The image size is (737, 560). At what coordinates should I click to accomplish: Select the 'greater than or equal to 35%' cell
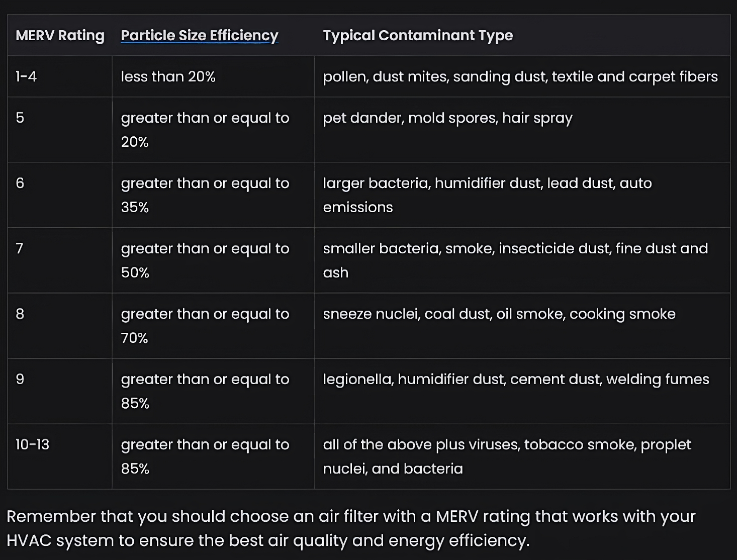(x=205, y=195)
